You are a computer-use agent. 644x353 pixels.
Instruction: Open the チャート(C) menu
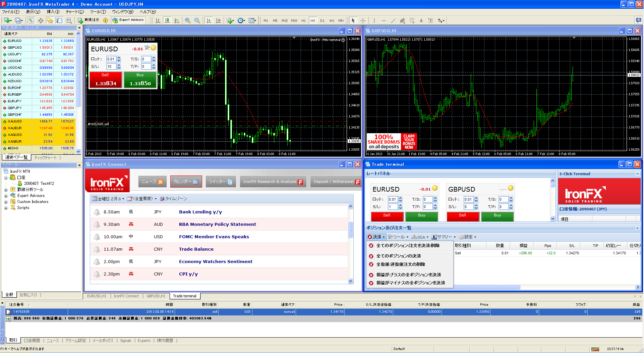tap(75, 11)
